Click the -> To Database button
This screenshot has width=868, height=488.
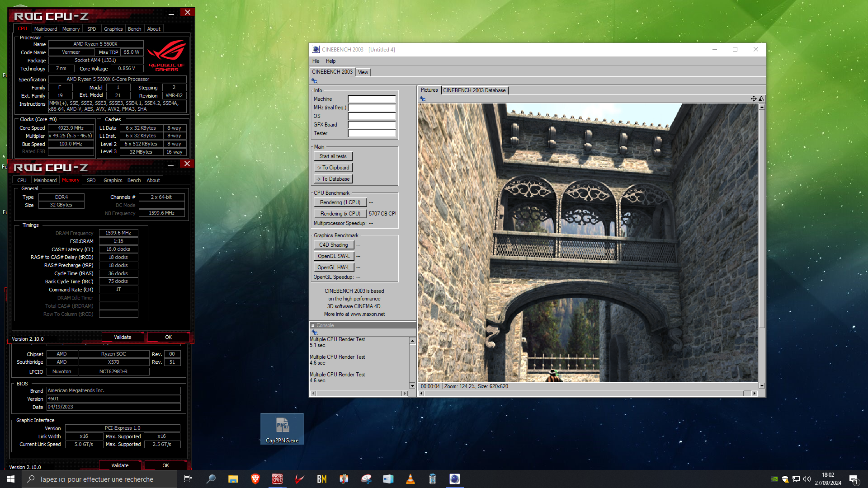tap(333, 179)
